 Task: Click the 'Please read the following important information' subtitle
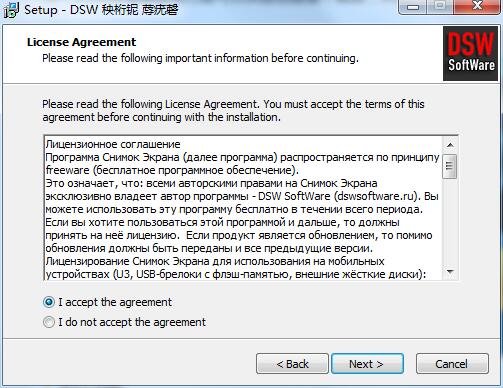coord(200,58)
